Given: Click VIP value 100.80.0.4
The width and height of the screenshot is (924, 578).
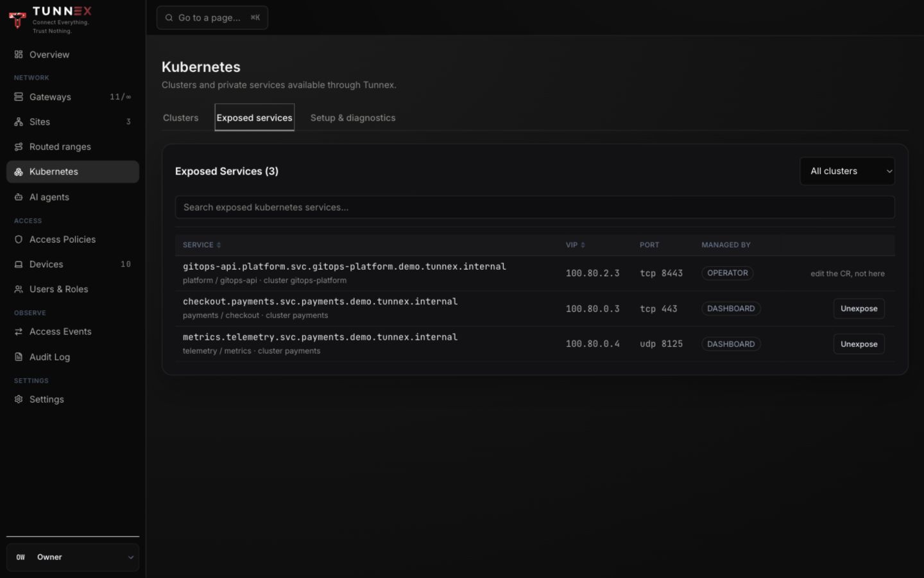Looking at the screenshot, I should click(592, 344).
